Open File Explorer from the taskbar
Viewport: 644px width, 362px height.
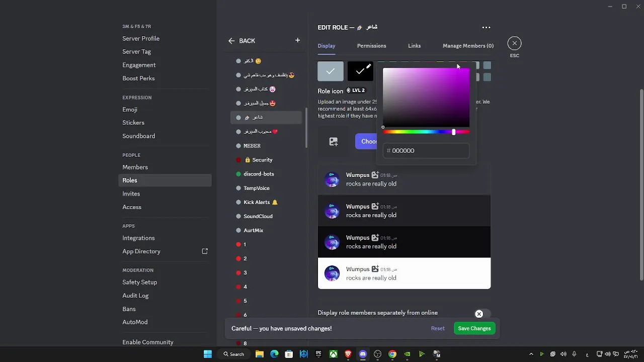coord(260,354)
